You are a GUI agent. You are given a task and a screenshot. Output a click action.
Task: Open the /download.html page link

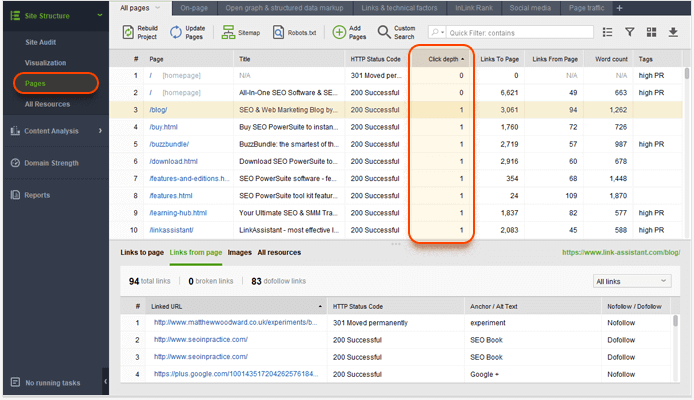pos(174,162)
